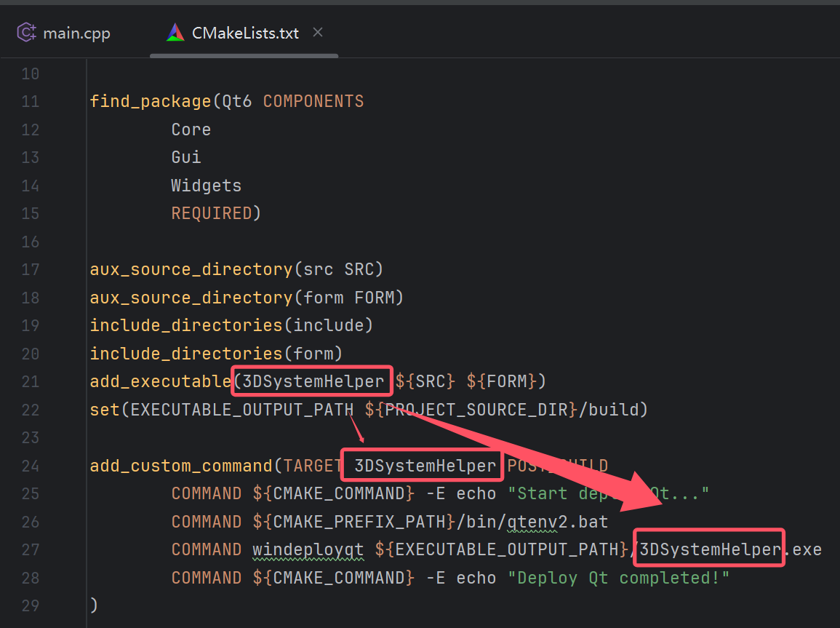The width and height of the screenshot is (840, 628).
Task: Click the COMPONENTS keyword on line 11
Action: (313, 101)
